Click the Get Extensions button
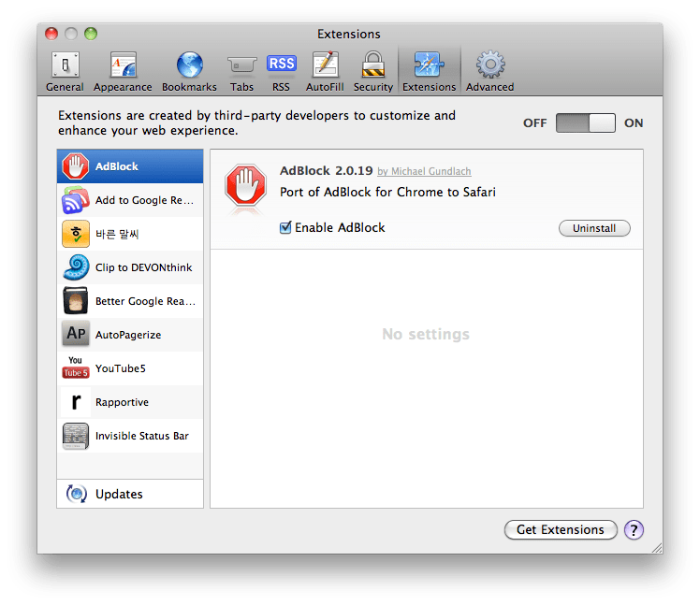 561,530
